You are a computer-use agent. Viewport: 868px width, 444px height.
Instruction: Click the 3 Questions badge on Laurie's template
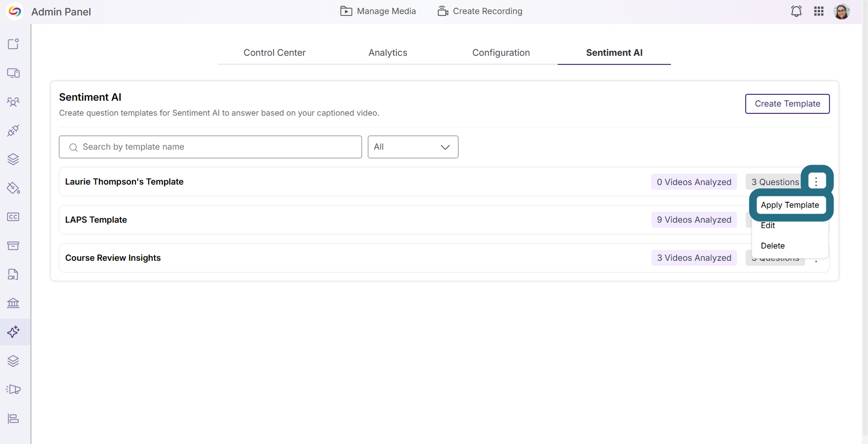point(775,182)
